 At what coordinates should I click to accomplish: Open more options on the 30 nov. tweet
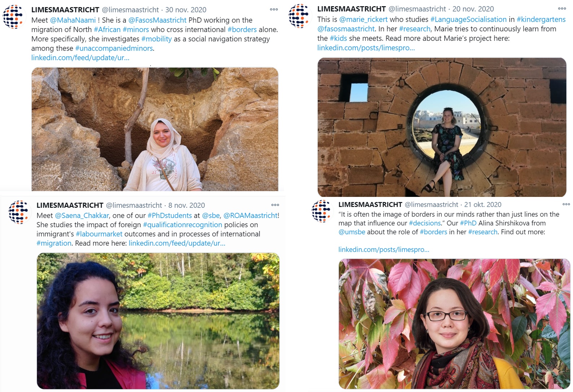pyautogui.click(x=274, y=9)
